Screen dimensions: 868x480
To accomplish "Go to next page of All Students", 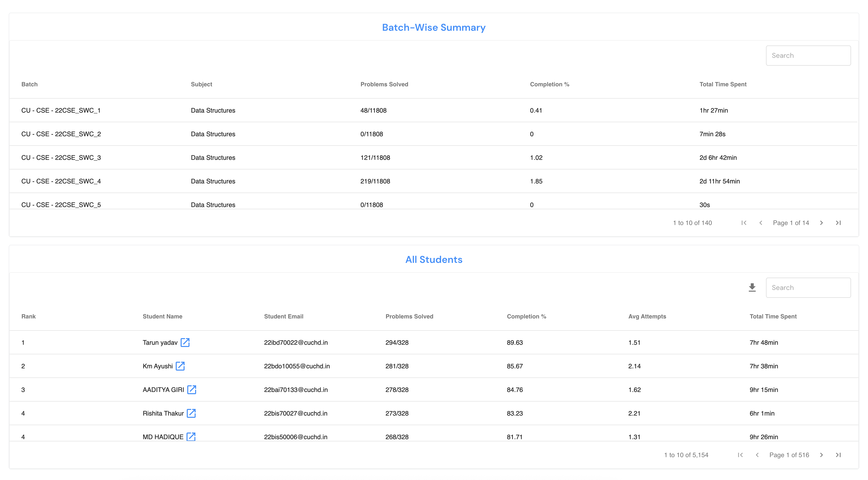I will [822, 455].
